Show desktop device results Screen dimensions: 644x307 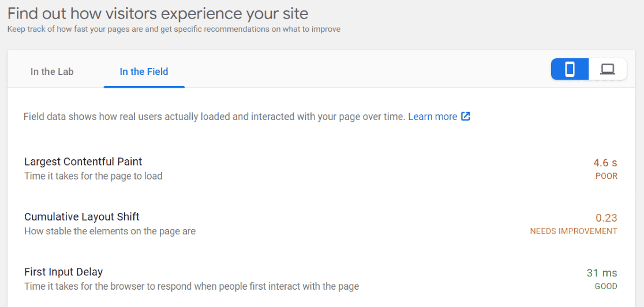(x=608, y=69)
